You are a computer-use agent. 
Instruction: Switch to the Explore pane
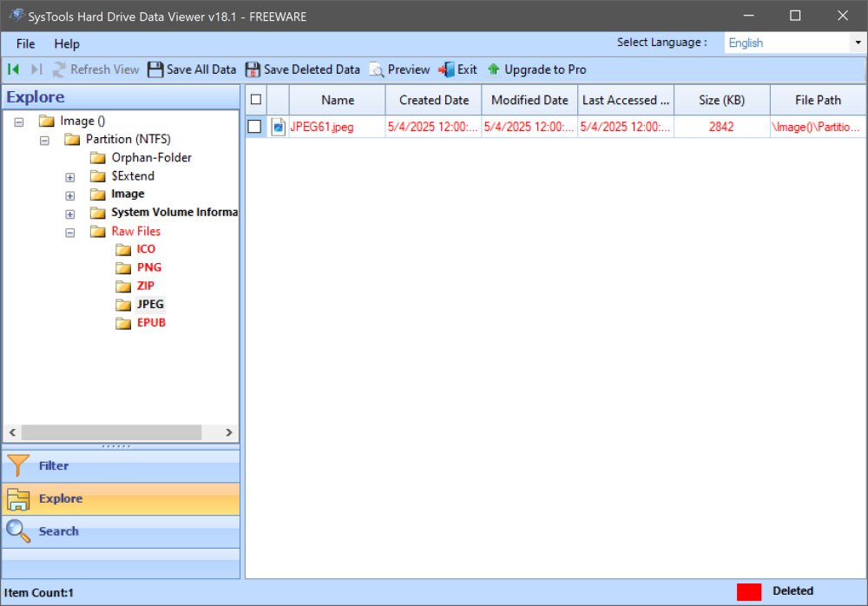[x=121, y=498]
